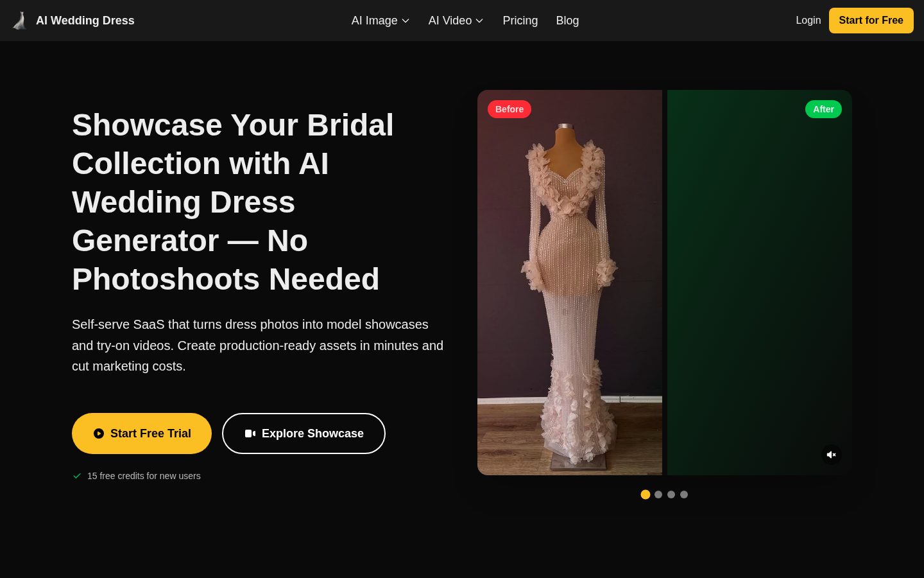Click the After video panel
Image resolution: width=924 pixels, height=578 pixels.
(760, 283)
